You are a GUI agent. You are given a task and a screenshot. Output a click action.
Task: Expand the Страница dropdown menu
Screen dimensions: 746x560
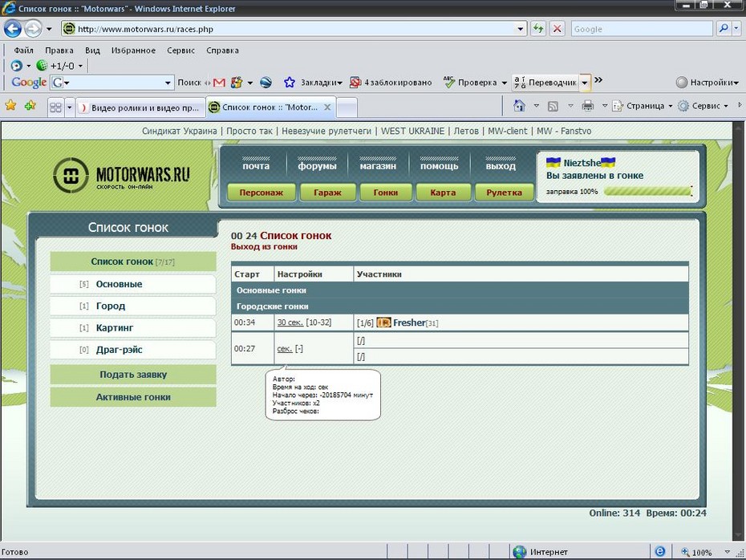[x=643, y=106]
